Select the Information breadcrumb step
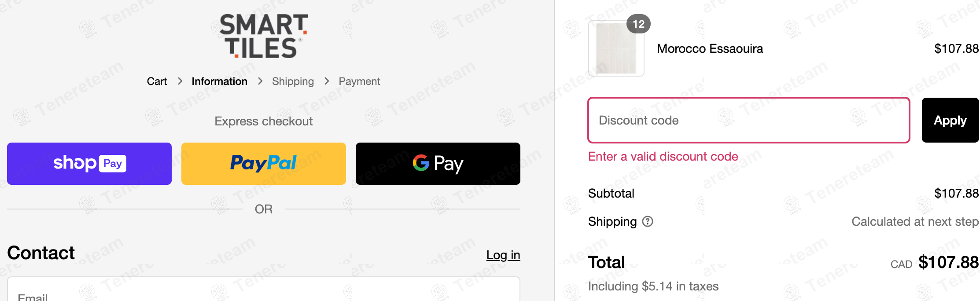 point(219,81)
